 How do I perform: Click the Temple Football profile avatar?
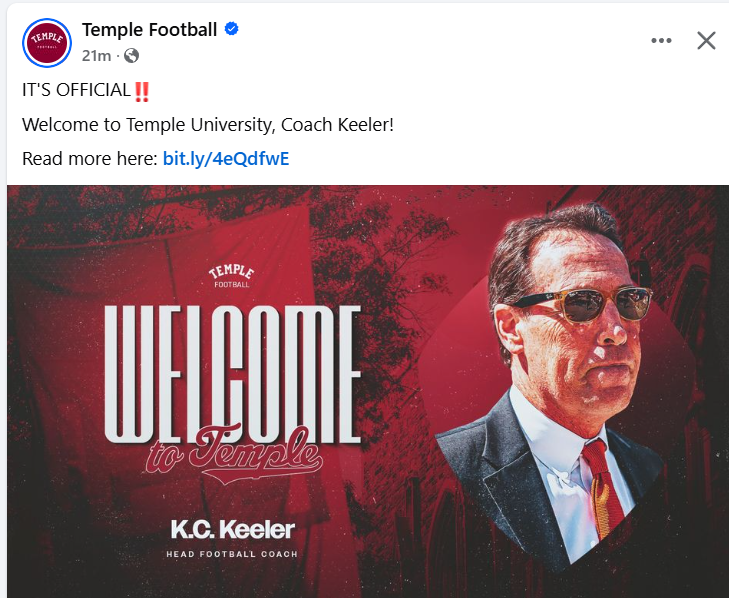(46, 43)
